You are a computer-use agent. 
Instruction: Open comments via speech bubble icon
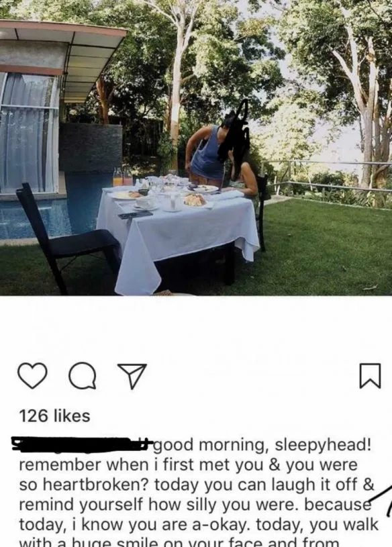(83, 376)
